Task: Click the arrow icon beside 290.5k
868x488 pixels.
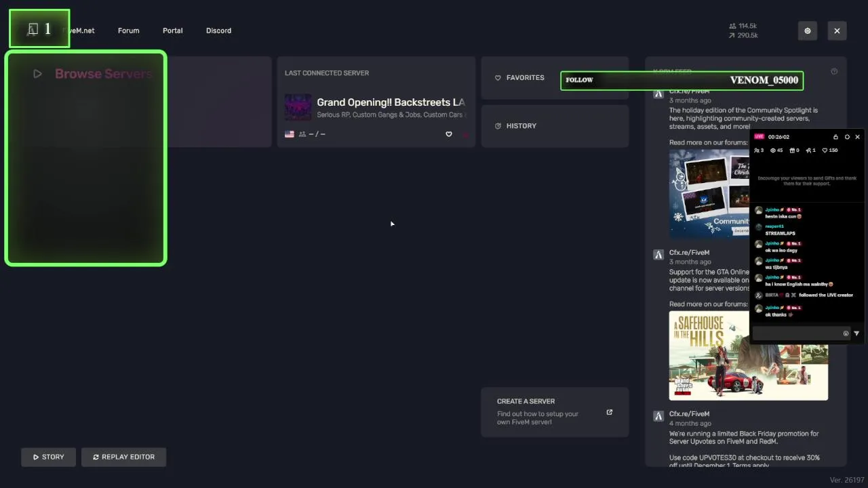Action: coord(732,35)
